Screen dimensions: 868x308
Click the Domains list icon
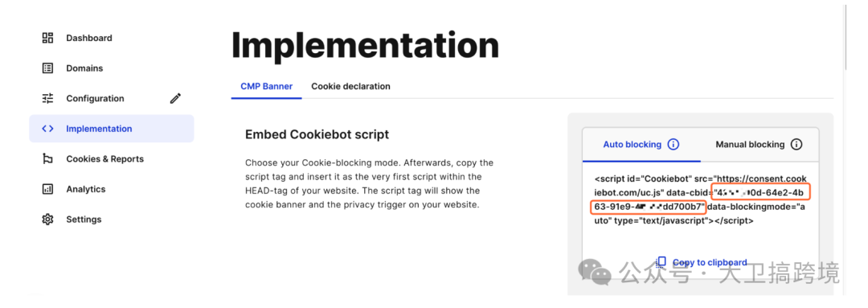tap(47, 68)
